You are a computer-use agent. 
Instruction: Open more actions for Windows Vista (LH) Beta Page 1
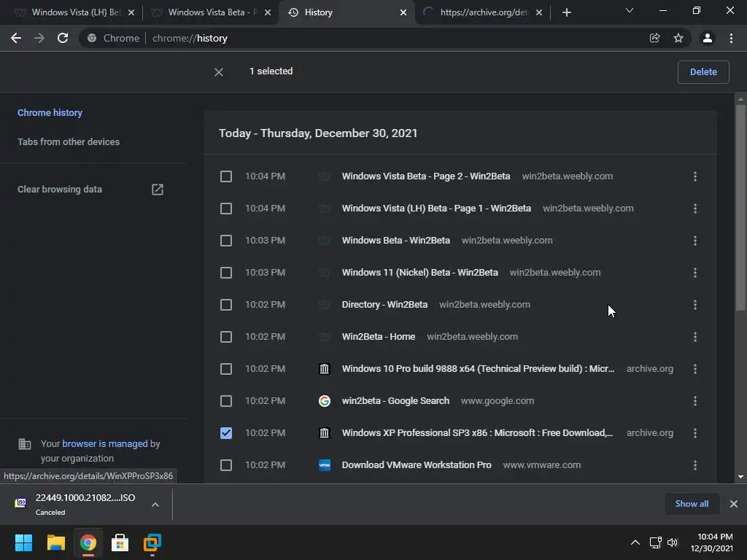pyautogui.click(x=695, y=209)
